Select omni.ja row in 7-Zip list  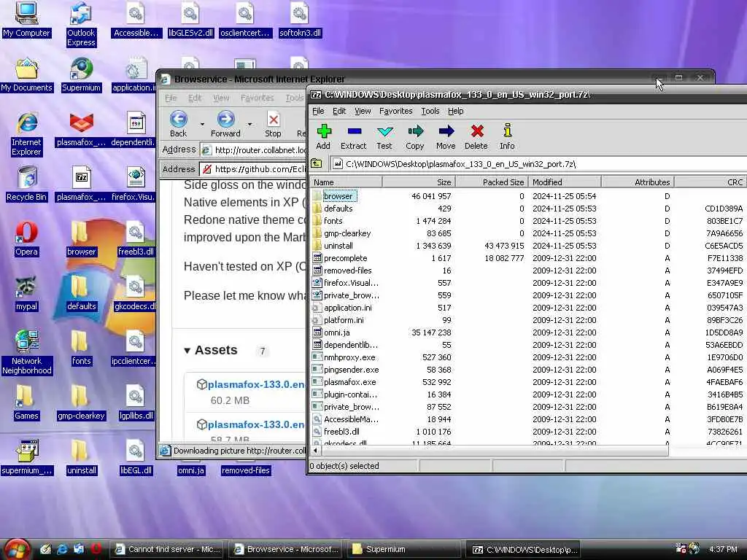point(528,332)
